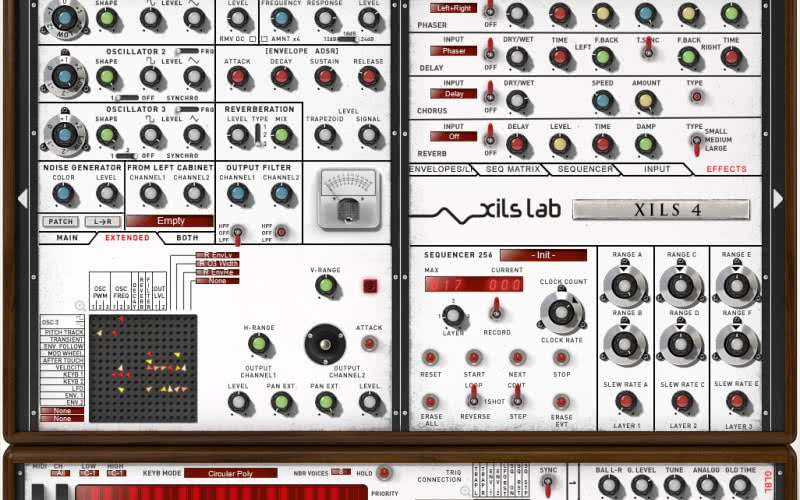Click the Oscillator 2 FRQ slider
Image resolution: width=800 pixels, height=500 pixels.
tap(187, 52)
